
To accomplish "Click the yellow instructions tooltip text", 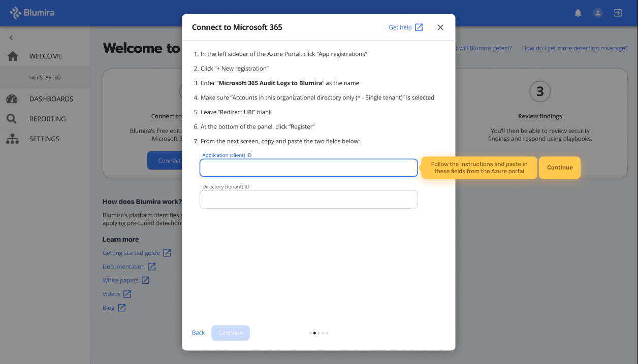I will (x=479, y=168).
